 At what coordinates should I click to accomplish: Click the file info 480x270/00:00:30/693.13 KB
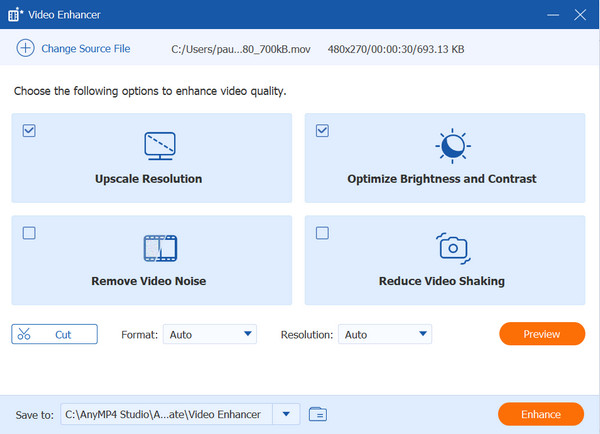click(396, 49)
